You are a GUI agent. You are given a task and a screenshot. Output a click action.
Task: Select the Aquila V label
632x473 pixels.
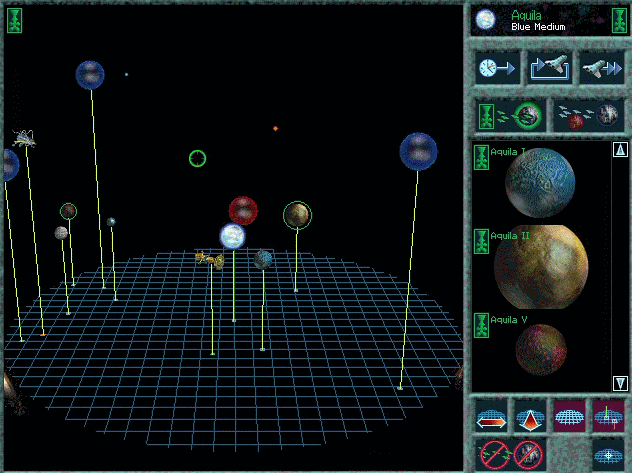(509, 320)
